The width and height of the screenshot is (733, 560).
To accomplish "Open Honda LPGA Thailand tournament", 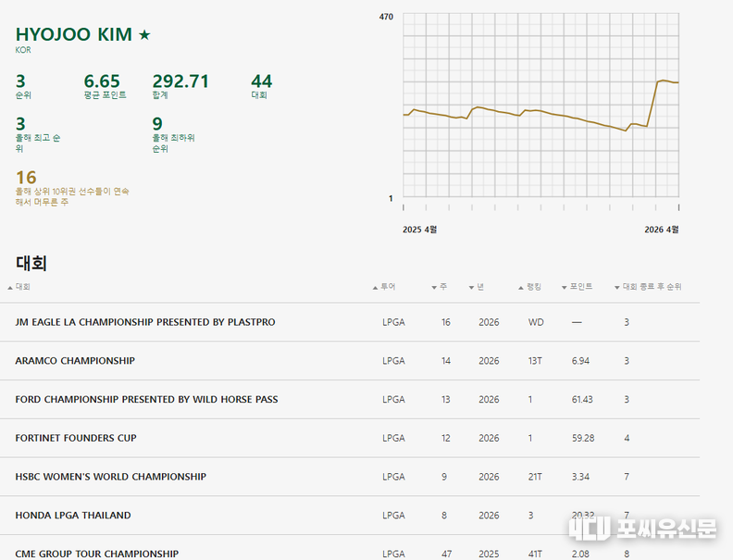I will [73, 516].
